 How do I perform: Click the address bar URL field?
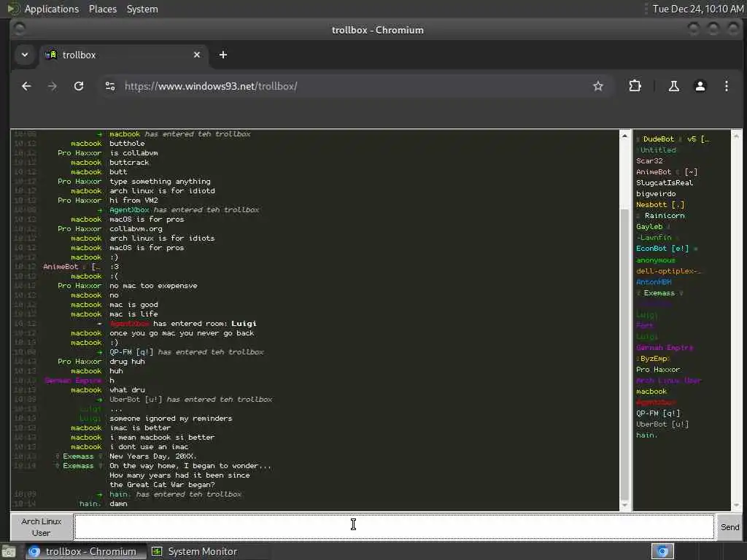pyautogui.click(x=352, y=86)
